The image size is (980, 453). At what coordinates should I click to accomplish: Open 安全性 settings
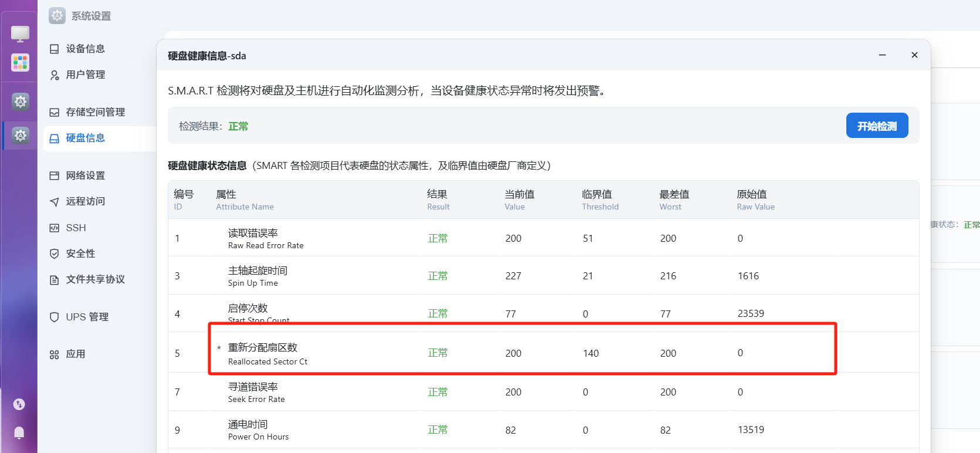[x=80, y=253]
